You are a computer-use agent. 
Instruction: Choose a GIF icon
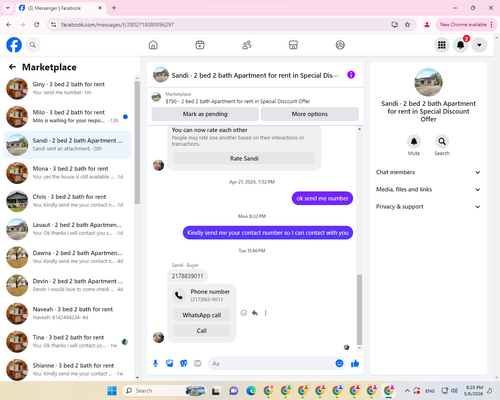[198, 363]
